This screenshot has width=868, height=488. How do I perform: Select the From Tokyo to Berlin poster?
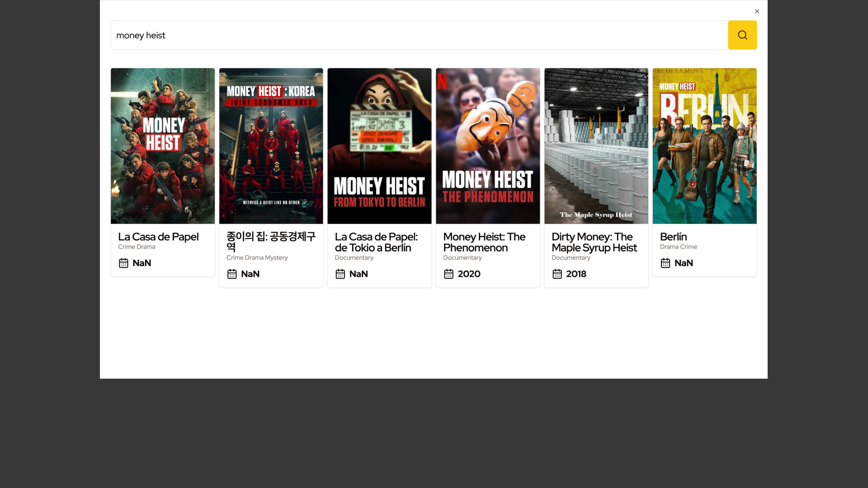click(x=379, y=146)
